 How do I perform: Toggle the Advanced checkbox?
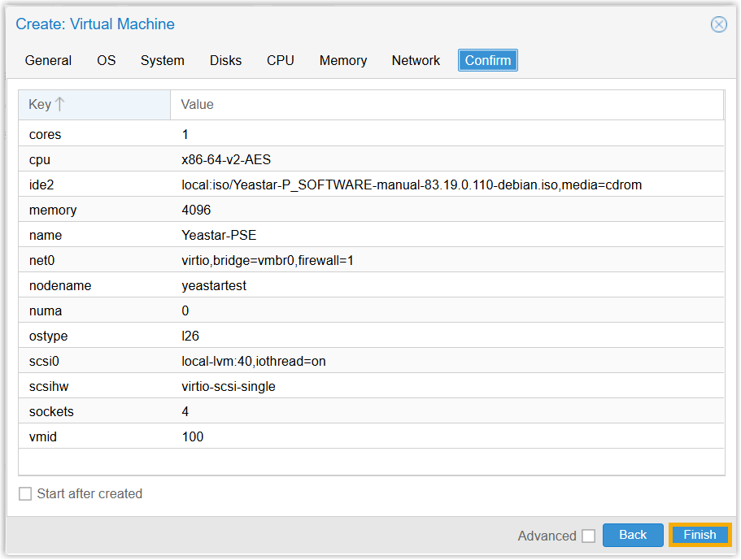pyautogui.click(x=588, y=536)
